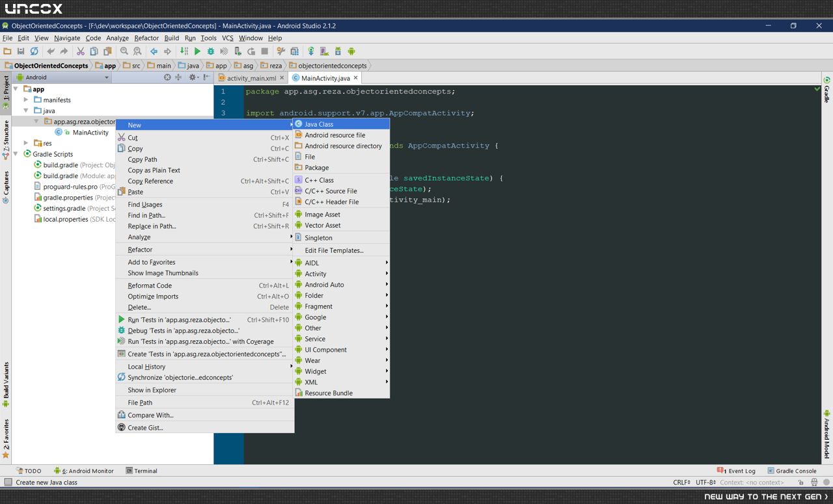The image size is (833, 504).
Task: Open the Refactor menu in menu bar
Action: (146, 38)
